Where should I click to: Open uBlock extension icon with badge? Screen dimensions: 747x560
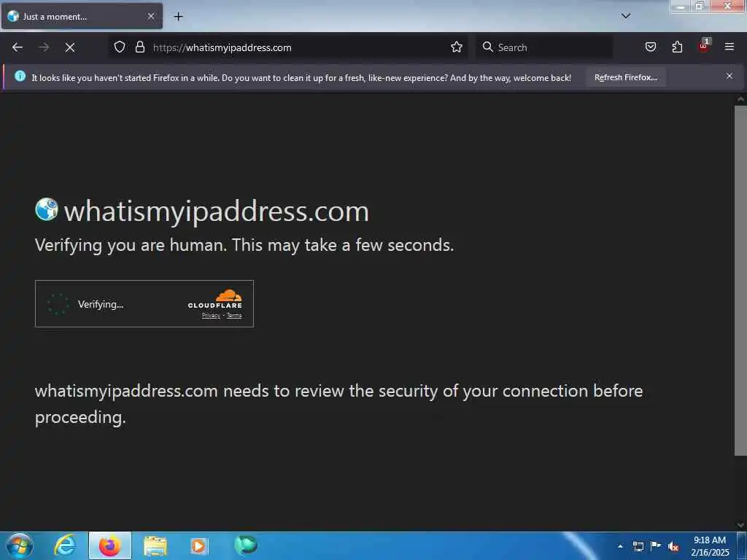704,46
